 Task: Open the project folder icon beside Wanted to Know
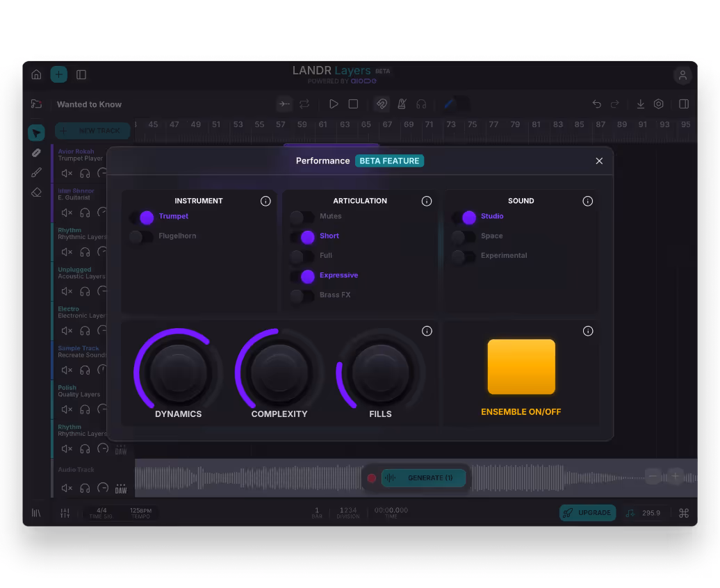[36, 104]
